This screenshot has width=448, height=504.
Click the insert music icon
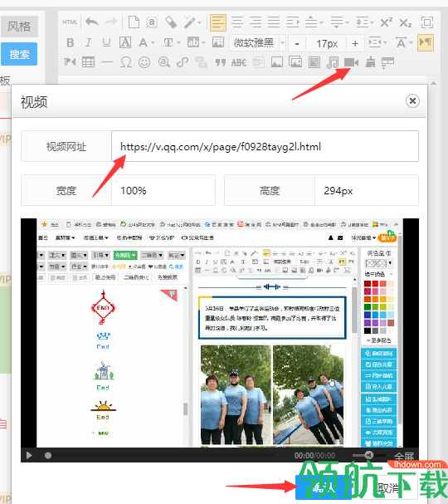(x=333, y=62)
